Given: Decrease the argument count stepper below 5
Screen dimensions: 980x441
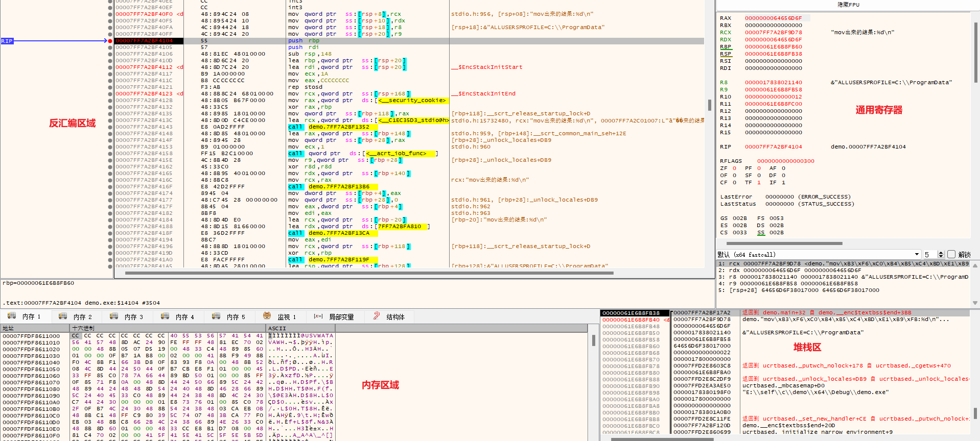Looking at the screenshot, I should [941, 256].
